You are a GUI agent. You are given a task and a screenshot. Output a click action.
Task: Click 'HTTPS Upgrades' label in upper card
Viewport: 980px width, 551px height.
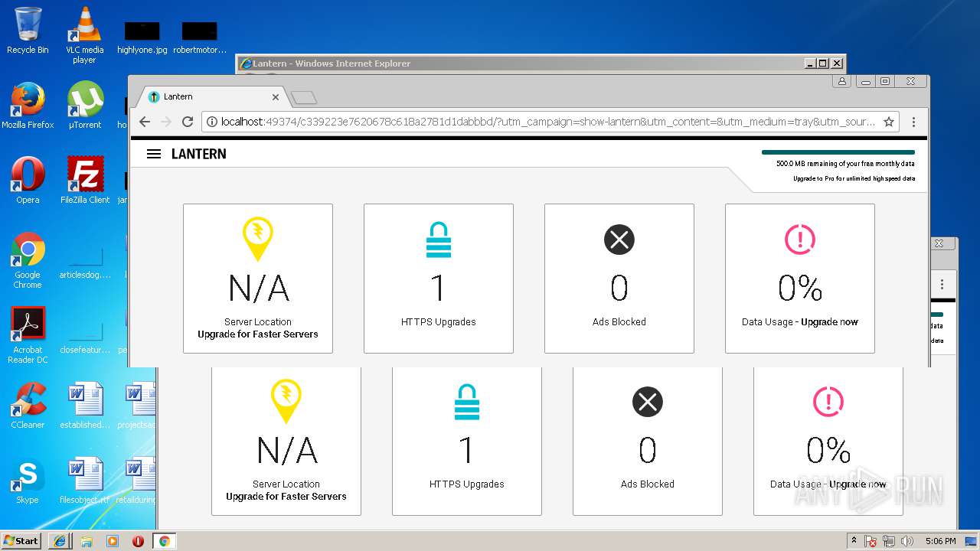[439, 322]
